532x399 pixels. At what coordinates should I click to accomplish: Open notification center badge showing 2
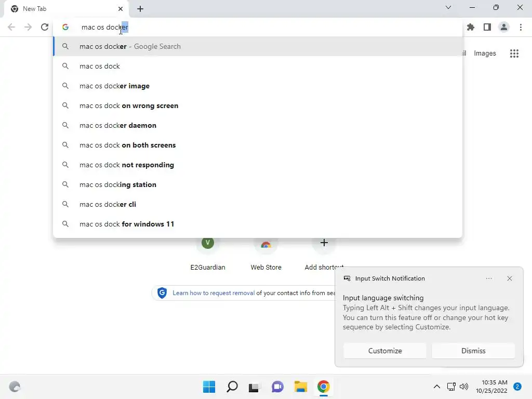click(517, 387)
